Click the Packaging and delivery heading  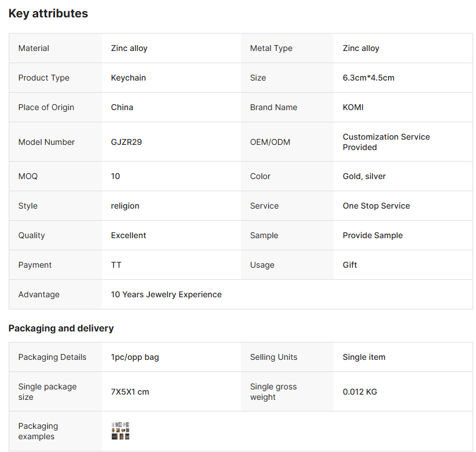pyautogui.click(x=61, y=329)
